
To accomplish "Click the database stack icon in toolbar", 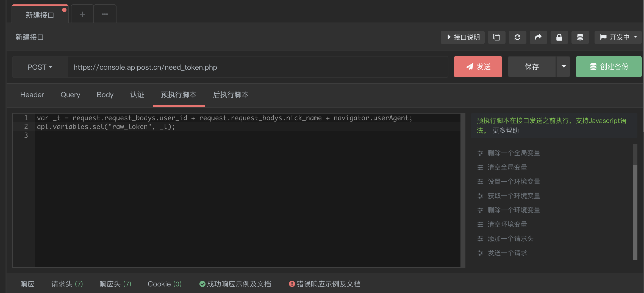I will click(580, 37).
